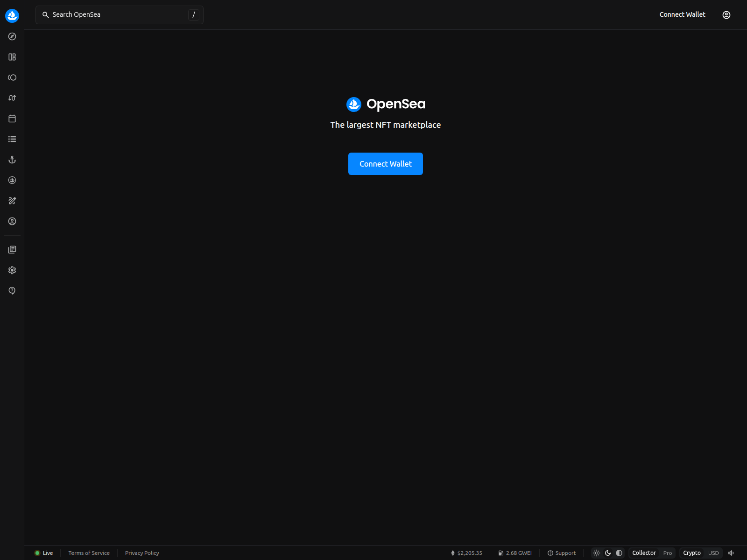Click "The largest NFT marketplace" tagline
This screenshot has width=747, height=560.
tap(386, 125)
